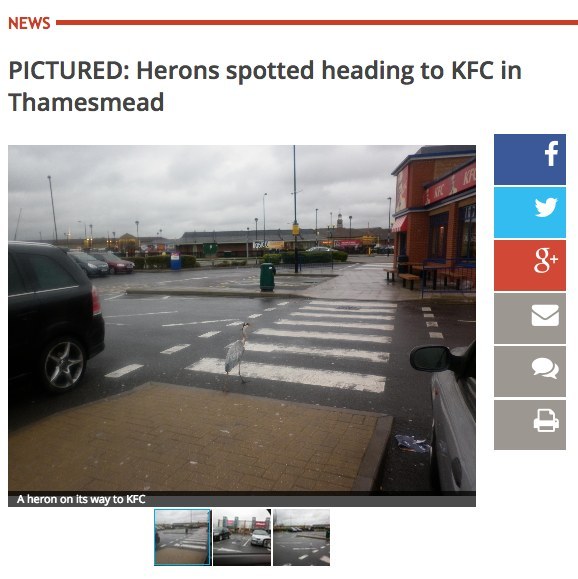Click the black car in the photo
The width and height of the screenshot is (578, 579).
(x=55, y=316)
